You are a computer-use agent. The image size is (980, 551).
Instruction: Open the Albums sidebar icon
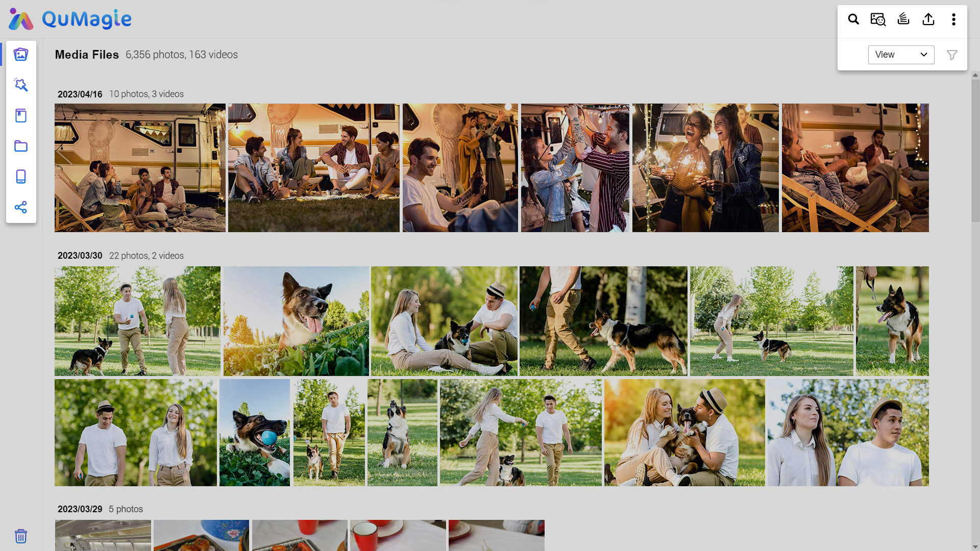click(x=21, y=116)
